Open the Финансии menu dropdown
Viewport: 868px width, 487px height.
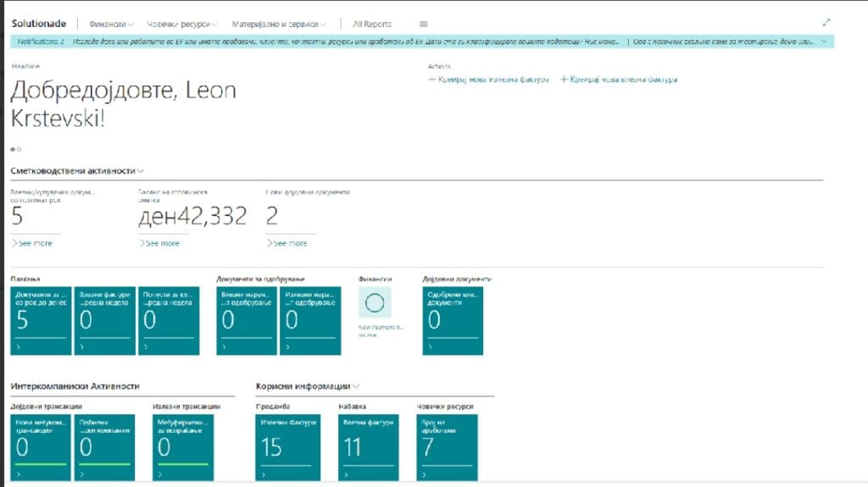coord(111,25)
